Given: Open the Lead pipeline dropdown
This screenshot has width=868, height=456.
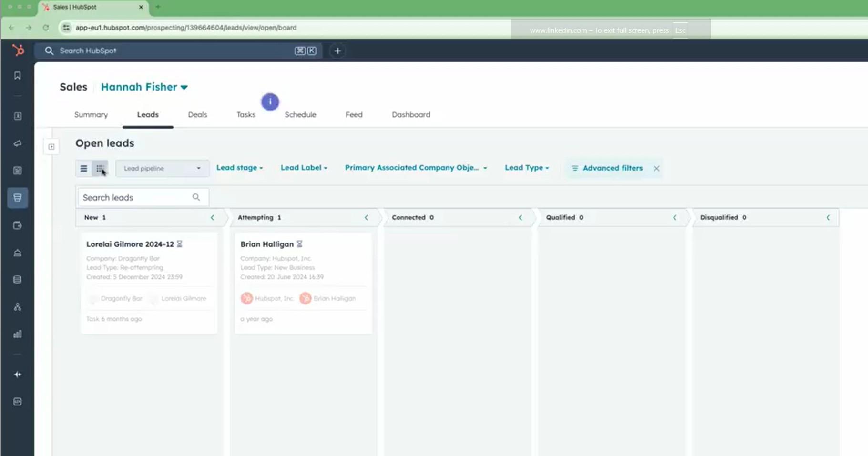Looking at the screenshot, I should (162, 168).
